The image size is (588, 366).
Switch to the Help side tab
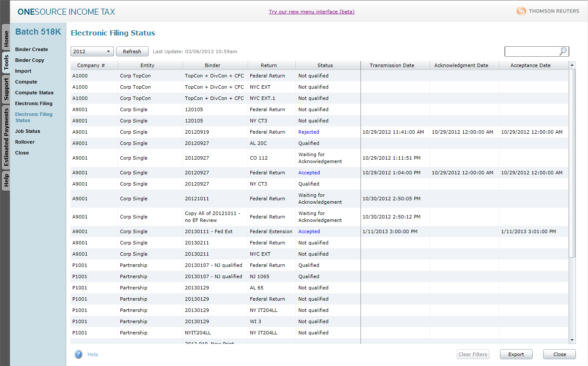tap(6, 180)
